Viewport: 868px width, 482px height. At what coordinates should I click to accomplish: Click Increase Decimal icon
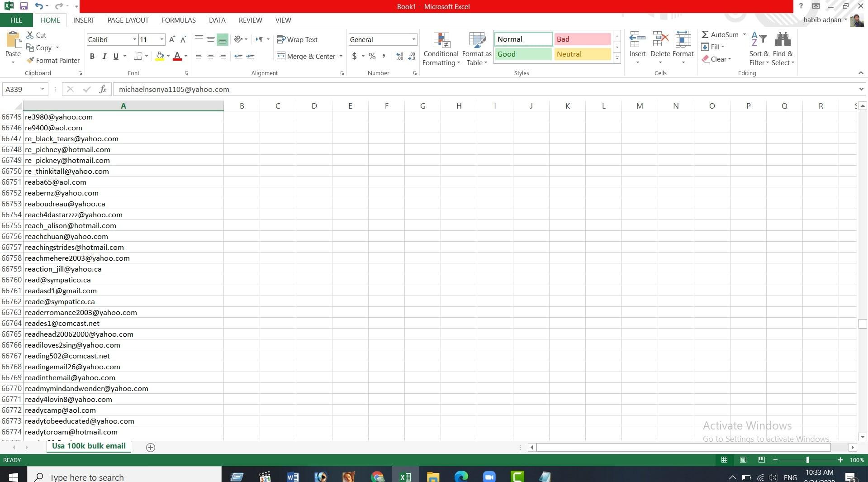pyautogui.click(x=399, y=56)
